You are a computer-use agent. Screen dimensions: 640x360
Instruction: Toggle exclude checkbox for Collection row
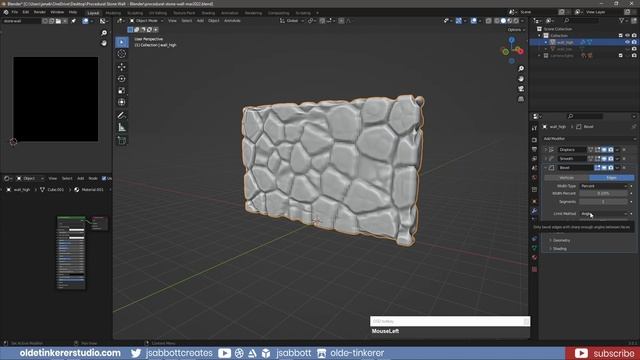coord(621,36)
